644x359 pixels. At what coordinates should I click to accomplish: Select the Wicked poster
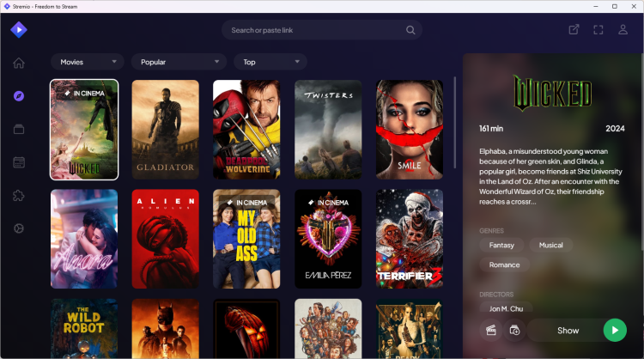(84, 130)
